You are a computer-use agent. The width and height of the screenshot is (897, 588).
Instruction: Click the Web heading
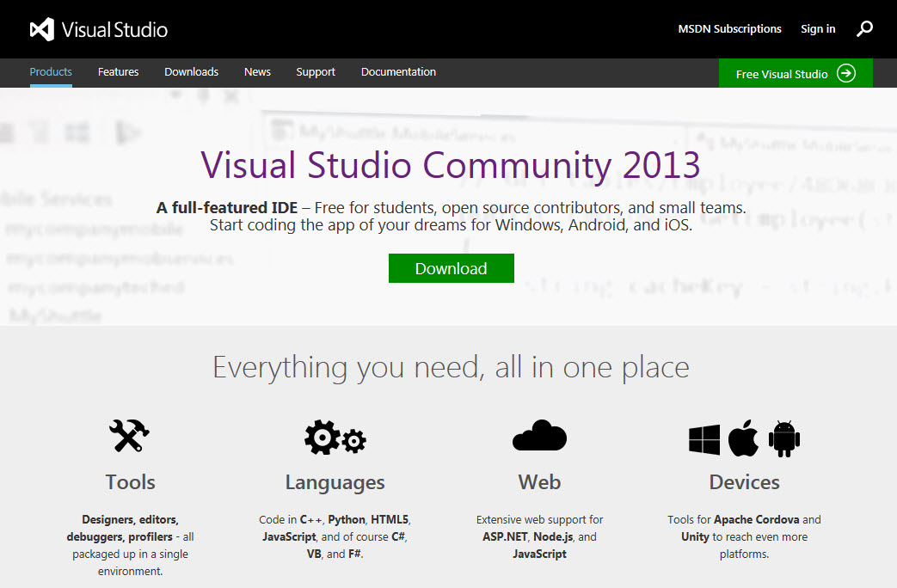click(x=539, y=482)
